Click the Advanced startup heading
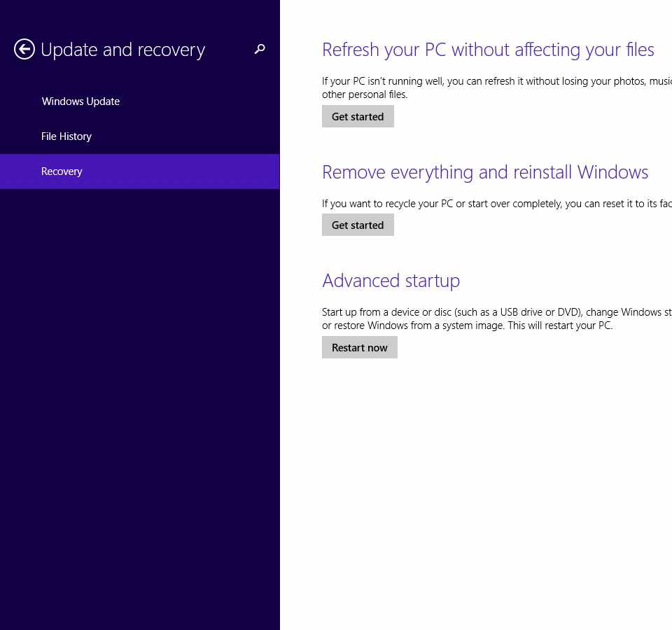The width and height of the screenshot is (672, 630). [x=391, y=281]
